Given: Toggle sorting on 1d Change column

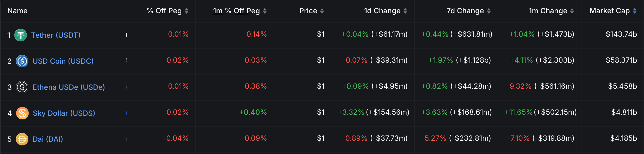Looking at the screenshot, I should (405, 11).
